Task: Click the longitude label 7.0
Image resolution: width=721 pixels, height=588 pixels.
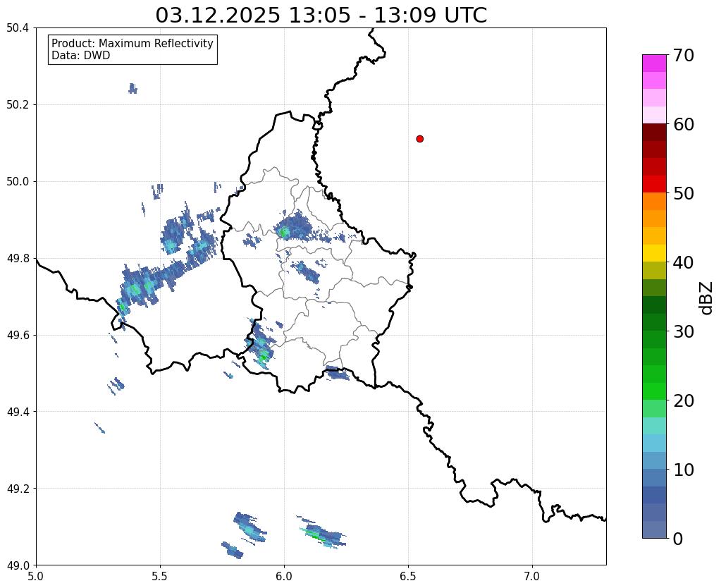Action: click(532, 577)
